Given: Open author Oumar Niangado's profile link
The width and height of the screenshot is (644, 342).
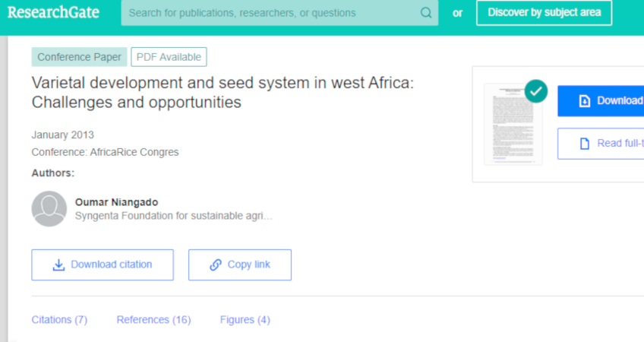Looking at the screenshot, I should coord(117,202).
